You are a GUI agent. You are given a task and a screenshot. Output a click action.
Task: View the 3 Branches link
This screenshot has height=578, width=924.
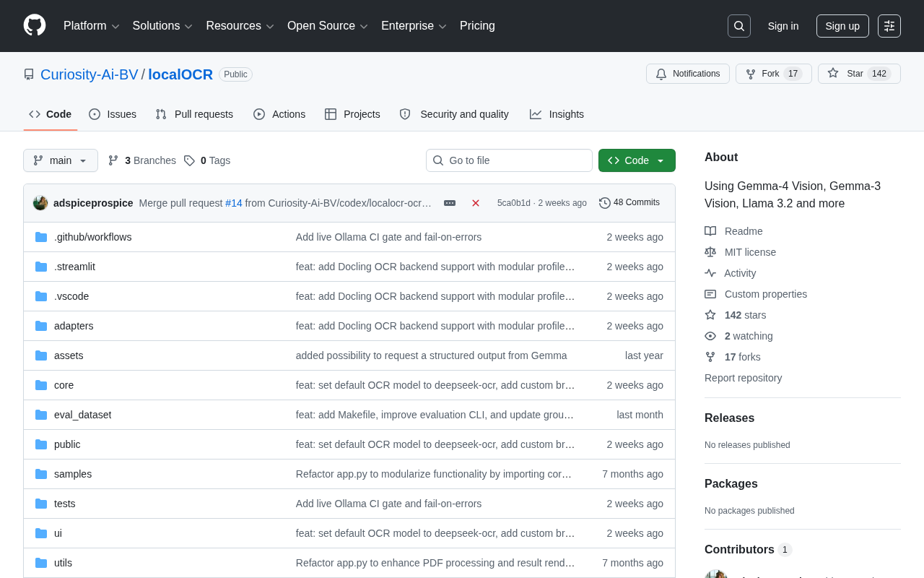click(142, 160)
